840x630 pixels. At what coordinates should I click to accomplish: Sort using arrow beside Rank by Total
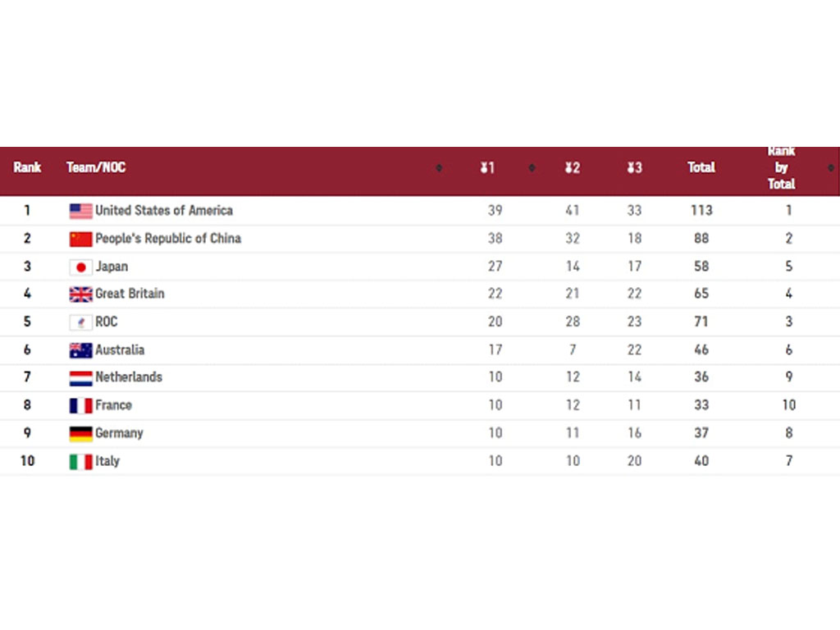point(831,168)
